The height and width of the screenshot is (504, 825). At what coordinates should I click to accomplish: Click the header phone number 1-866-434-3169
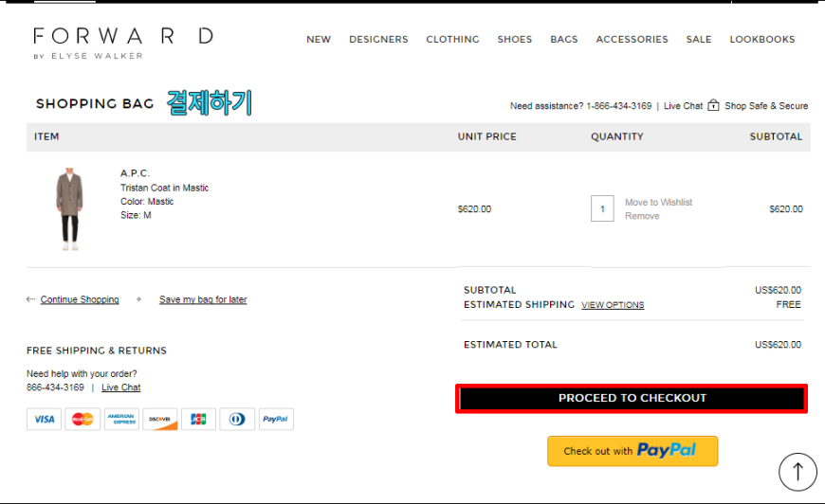618,106
